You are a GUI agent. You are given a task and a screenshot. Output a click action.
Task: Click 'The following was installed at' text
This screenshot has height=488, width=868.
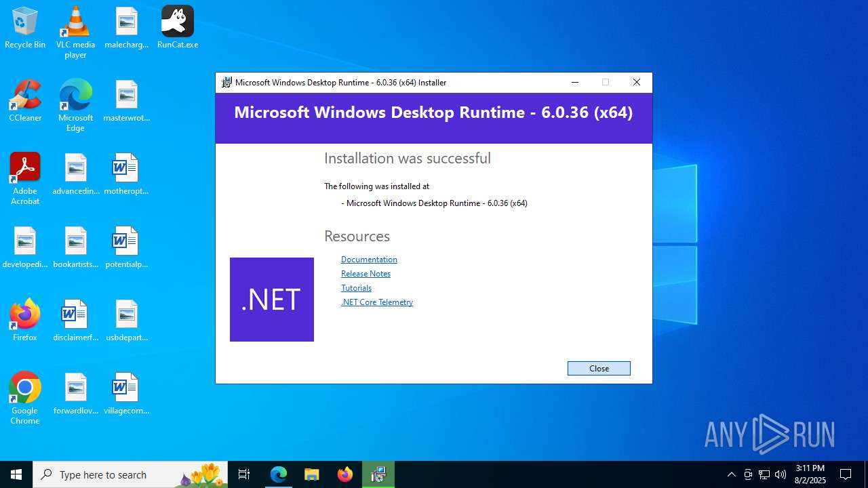click(x=376, y=186)
